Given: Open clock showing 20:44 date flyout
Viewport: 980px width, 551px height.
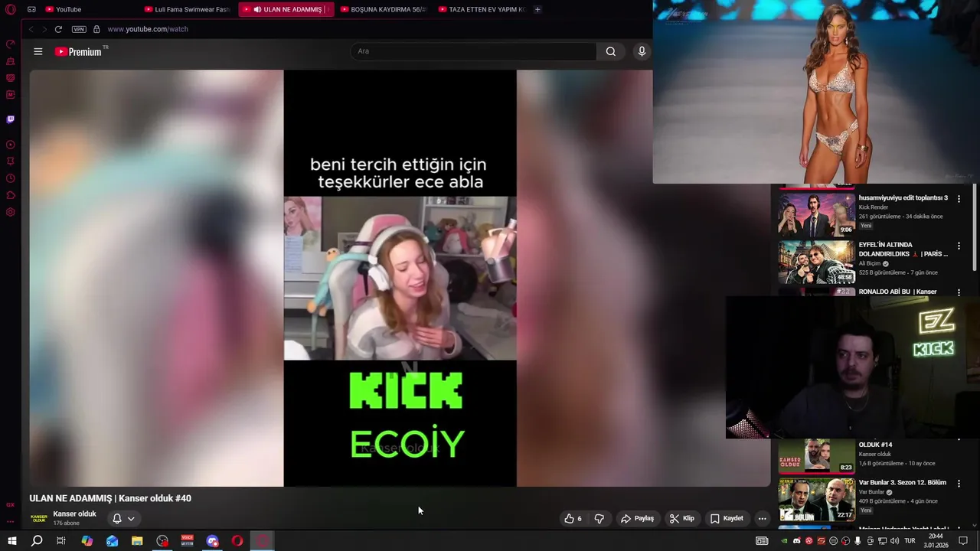Looking at the screenshot, I should tap(936, 541).
